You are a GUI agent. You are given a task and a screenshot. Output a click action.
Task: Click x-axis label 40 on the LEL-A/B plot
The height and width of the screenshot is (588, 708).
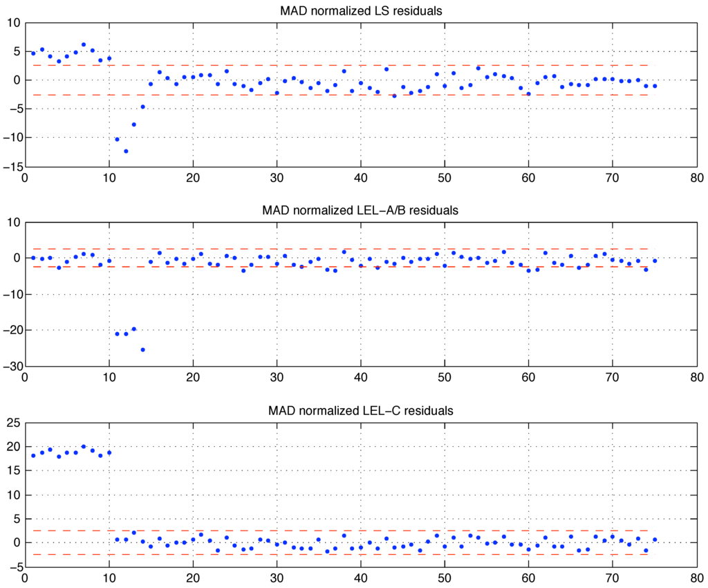360,377
